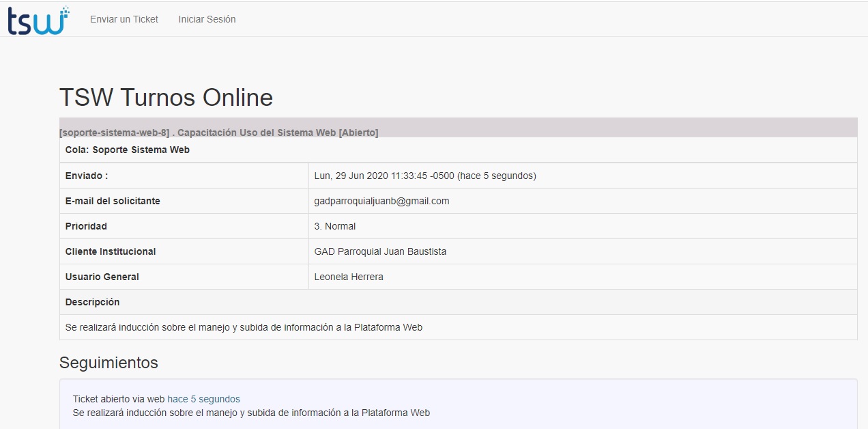This screenshot has width=868, height=429.
Task: Select the user name Leonela Herrera
Action: [349, 277]
